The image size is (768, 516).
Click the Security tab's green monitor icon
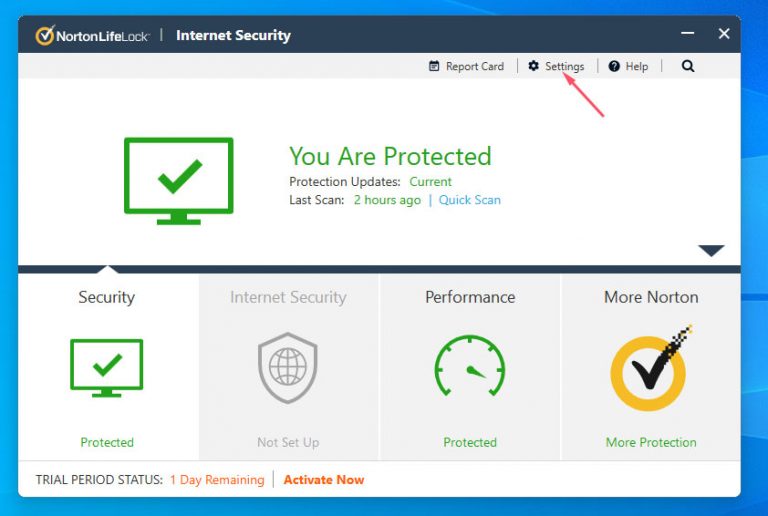[x=106, y=367]
